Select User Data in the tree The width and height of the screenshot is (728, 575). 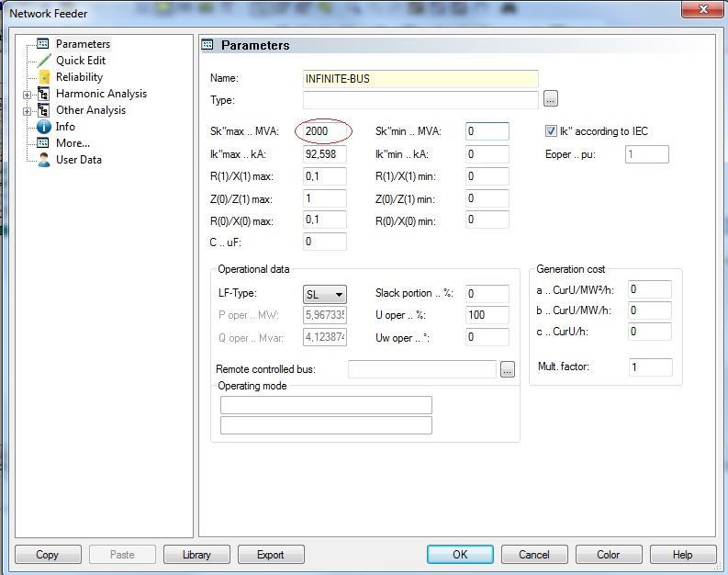[x=79, y=160]
